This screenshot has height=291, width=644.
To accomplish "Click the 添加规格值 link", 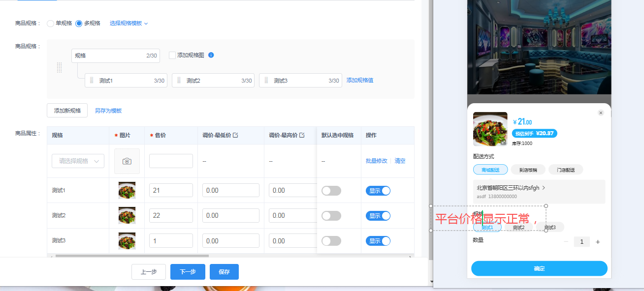I will pos(360,80).
